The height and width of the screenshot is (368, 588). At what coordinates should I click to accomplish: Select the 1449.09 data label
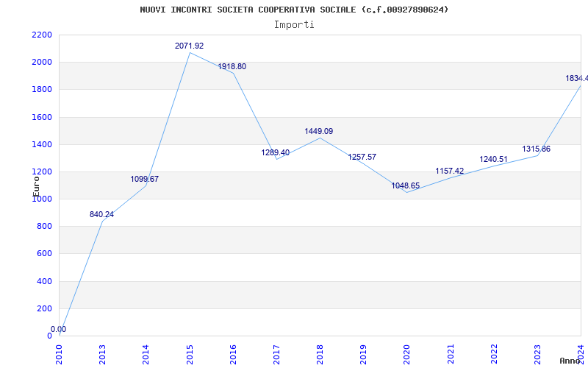tap(319, 132)
